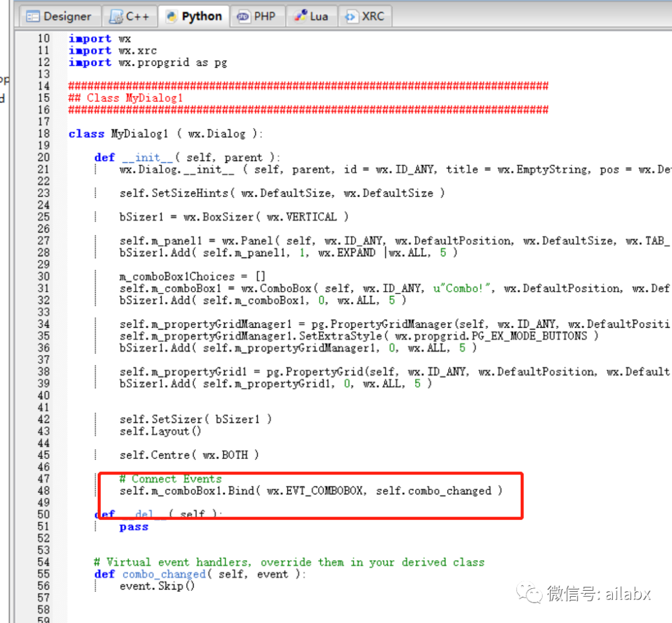The height and width of the screenshot is (623, 672).
Task: Open the PHP code tab
Action: click(x=257, y=16)
